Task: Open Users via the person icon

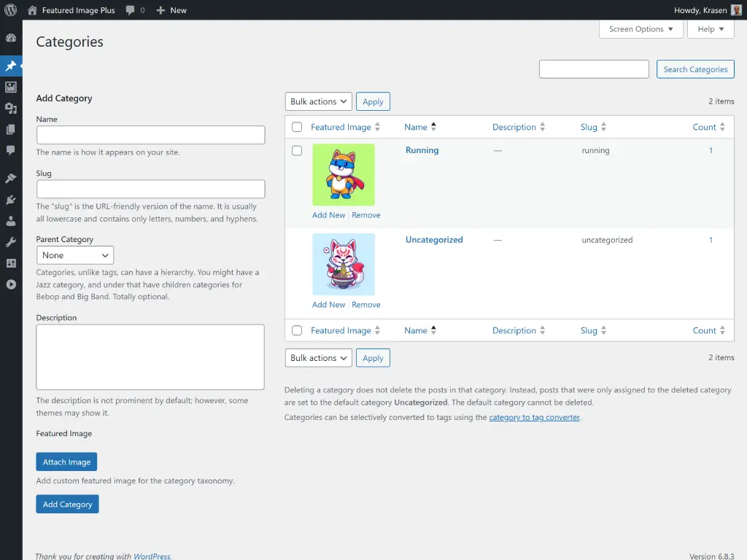Action: (x=11, y=220)
